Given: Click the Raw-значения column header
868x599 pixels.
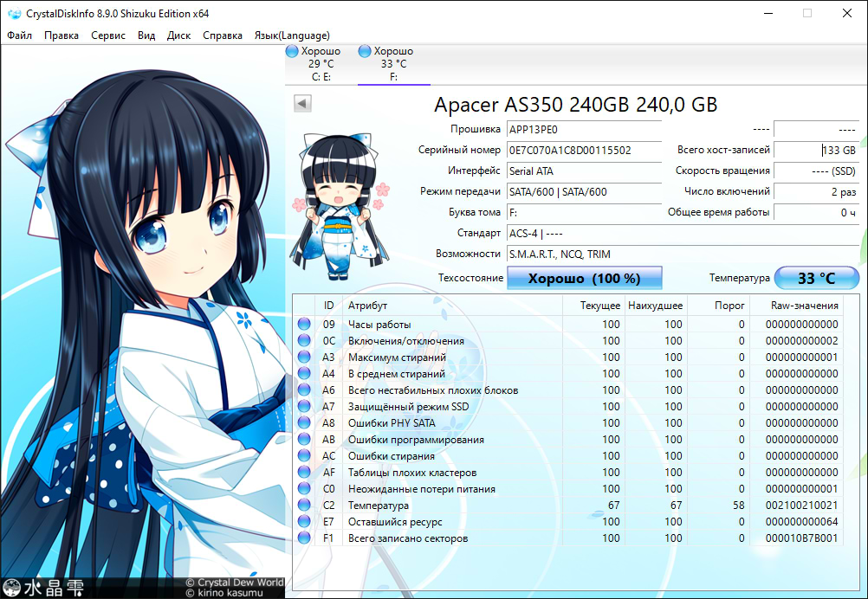Looking at the screenshot, I should coord(805,306).
